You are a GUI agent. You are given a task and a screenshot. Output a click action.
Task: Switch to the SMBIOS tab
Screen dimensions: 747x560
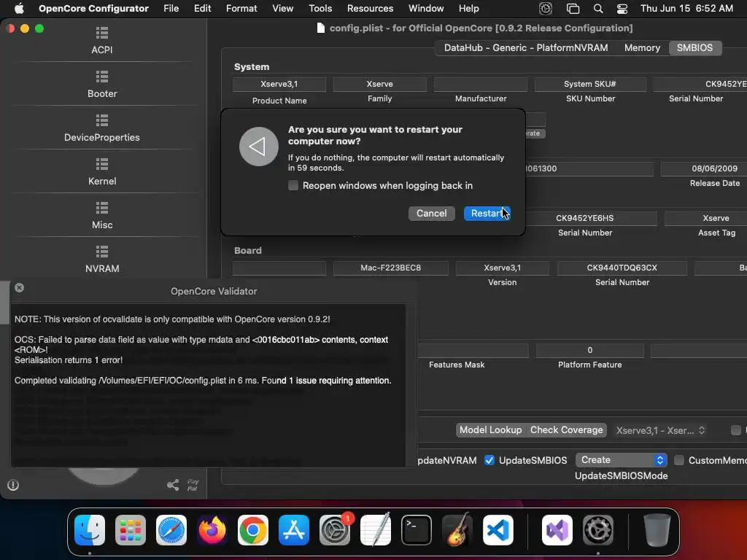click(694, 47)
